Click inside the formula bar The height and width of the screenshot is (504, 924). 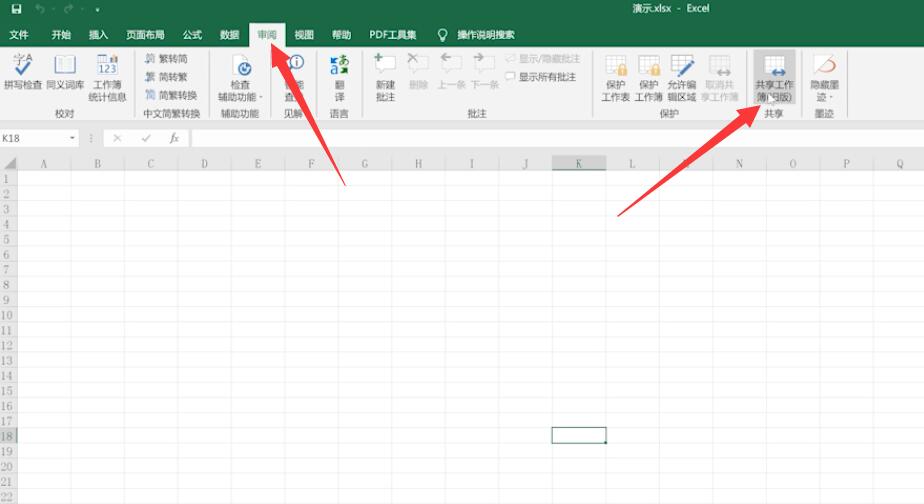tap(557, 138)
